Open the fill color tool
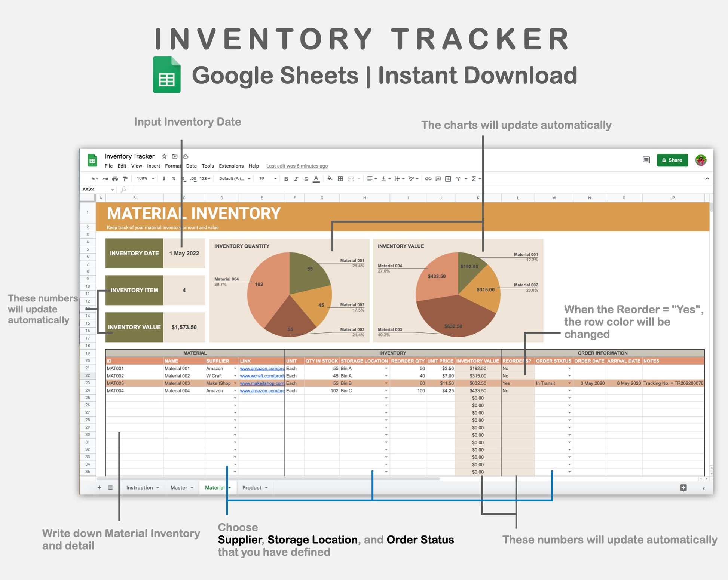Image resolution: width=728 pixels, height=580 pixels. (330, 179)
